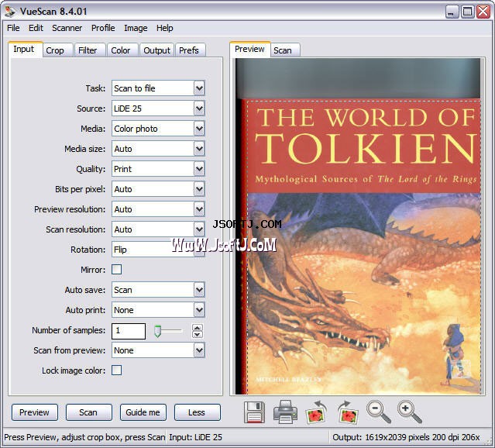Viewport: 495px width, 448px height.
Task: Switch to the Output tab
Action: click(156, 50)
